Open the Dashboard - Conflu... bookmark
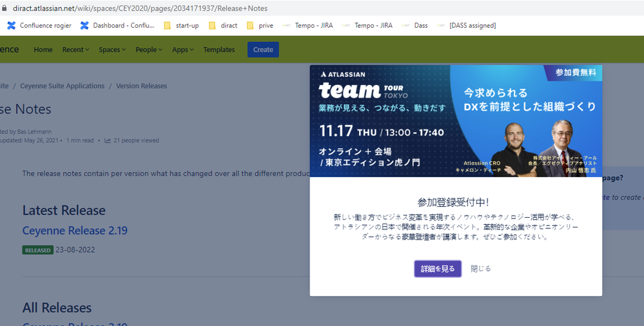Screen dimensions: 644x326 tap(117, 26)
